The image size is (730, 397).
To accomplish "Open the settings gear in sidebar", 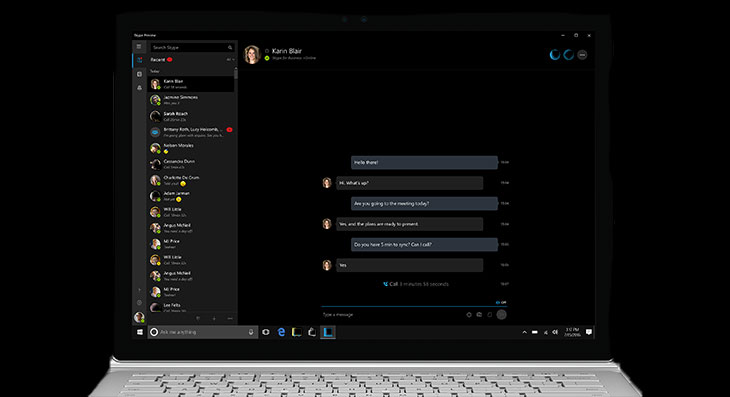I will [x=139, y=303].
